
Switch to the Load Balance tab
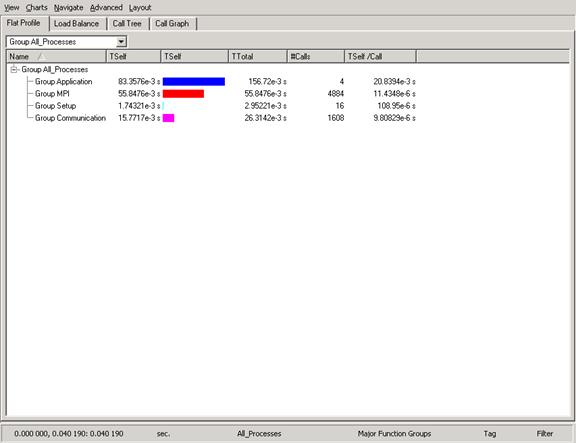pos(76,24)
